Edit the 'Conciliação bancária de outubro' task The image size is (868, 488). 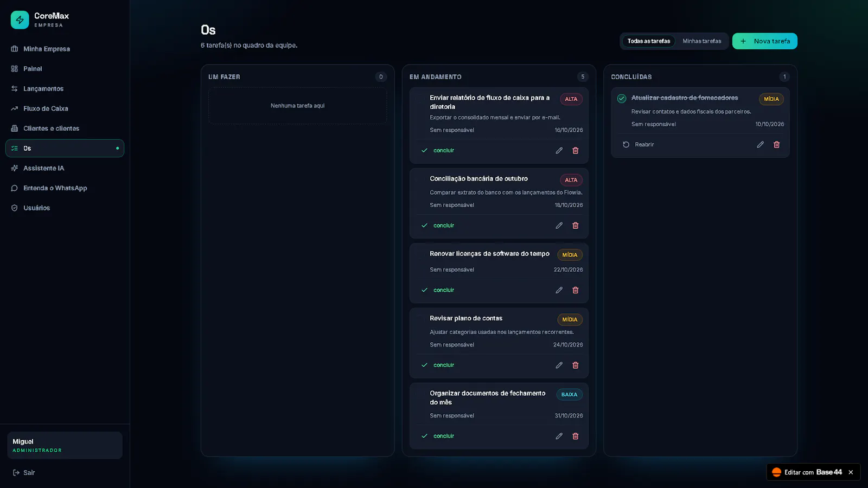559,226
